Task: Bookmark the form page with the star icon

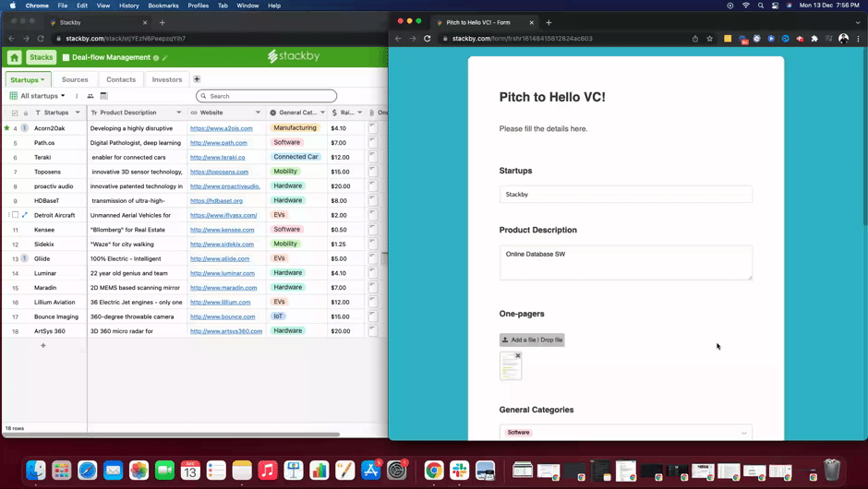Action: click(x=710, y=39)
